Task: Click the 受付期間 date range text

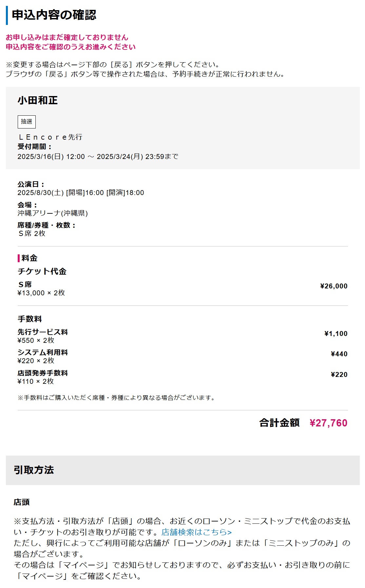Action: pos(98,157)
